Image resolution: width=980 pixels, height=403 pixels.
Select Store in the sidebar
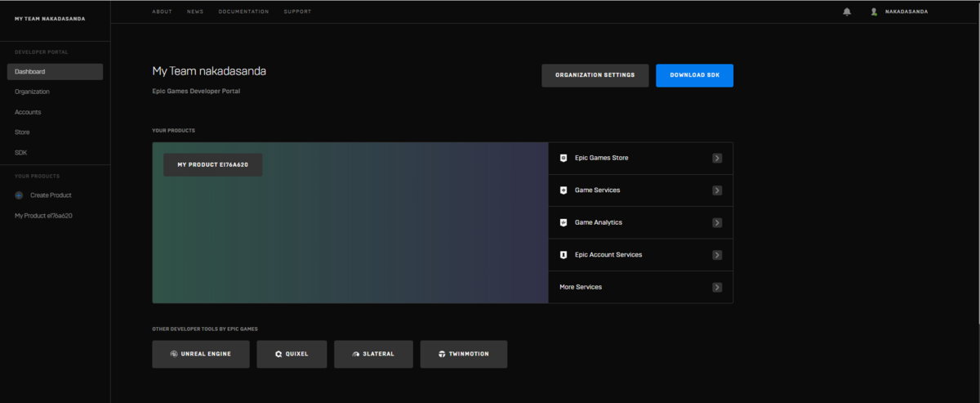click(23, 132)
